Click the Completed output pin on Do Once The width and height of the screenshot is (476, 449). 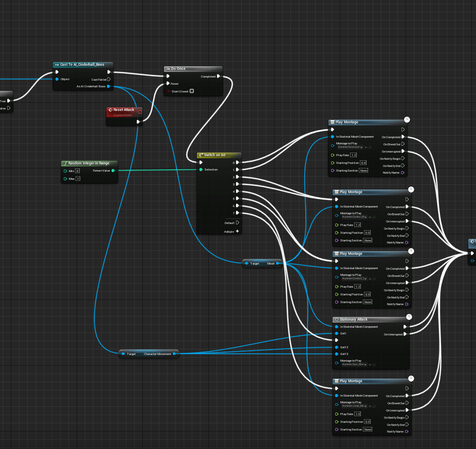[x=218, y=76]
